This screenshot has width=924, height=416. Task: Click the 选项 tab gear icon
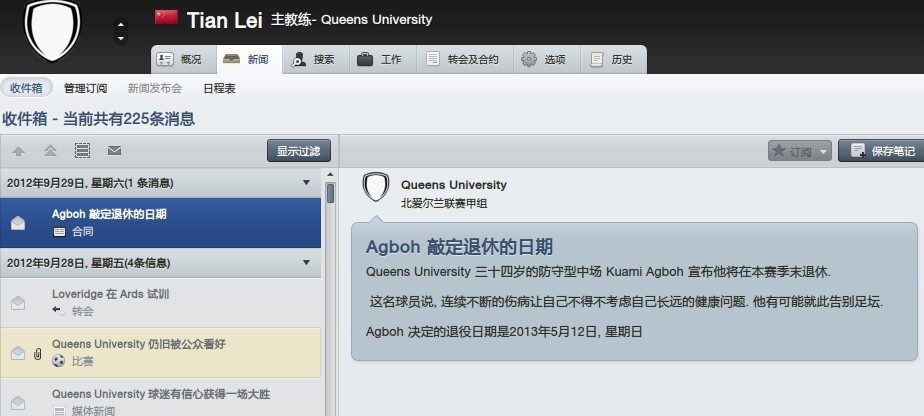click(x=529, y=59)
